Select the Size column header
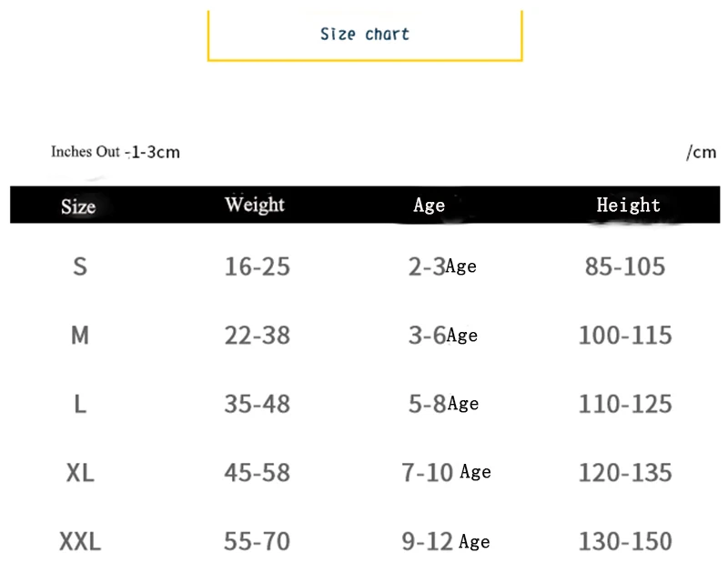 (x=78, y=206)
